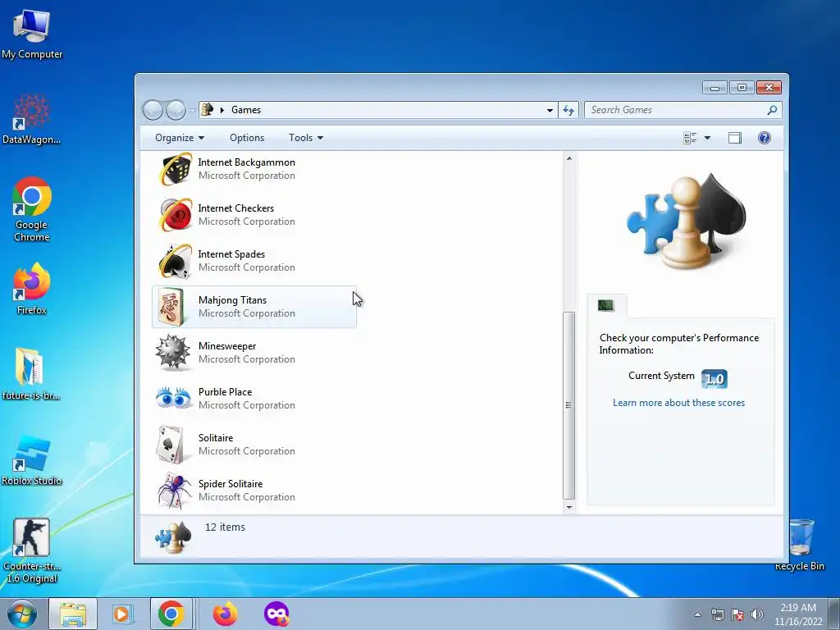Click the Current System label
The width and height of the screenshot is (840, 630).
tap(661, 376)
